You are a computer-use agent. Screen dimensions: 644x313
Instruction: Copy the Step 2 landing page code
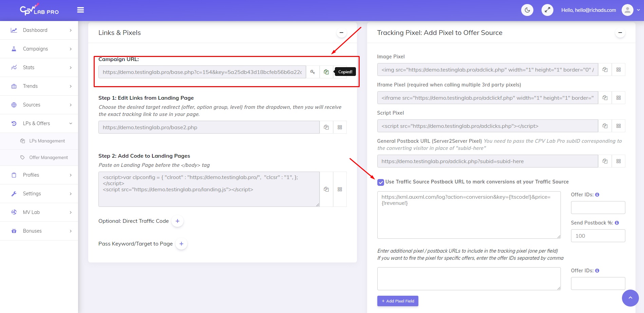[326, 189]
